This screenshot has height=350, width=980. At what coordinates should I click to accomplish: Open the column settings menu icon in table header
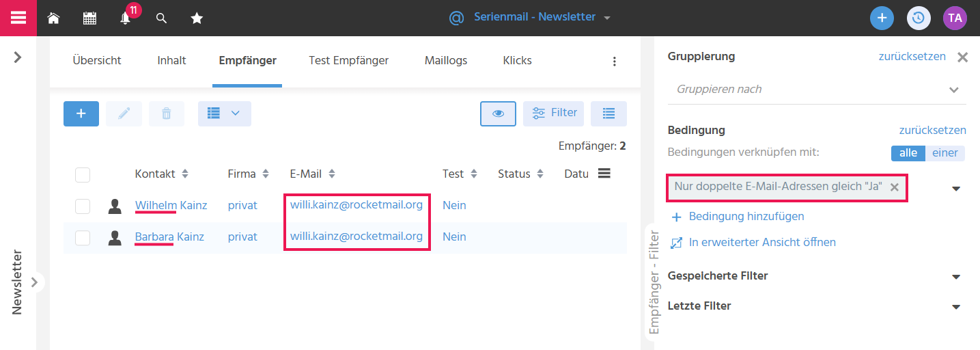pos(604,174)
